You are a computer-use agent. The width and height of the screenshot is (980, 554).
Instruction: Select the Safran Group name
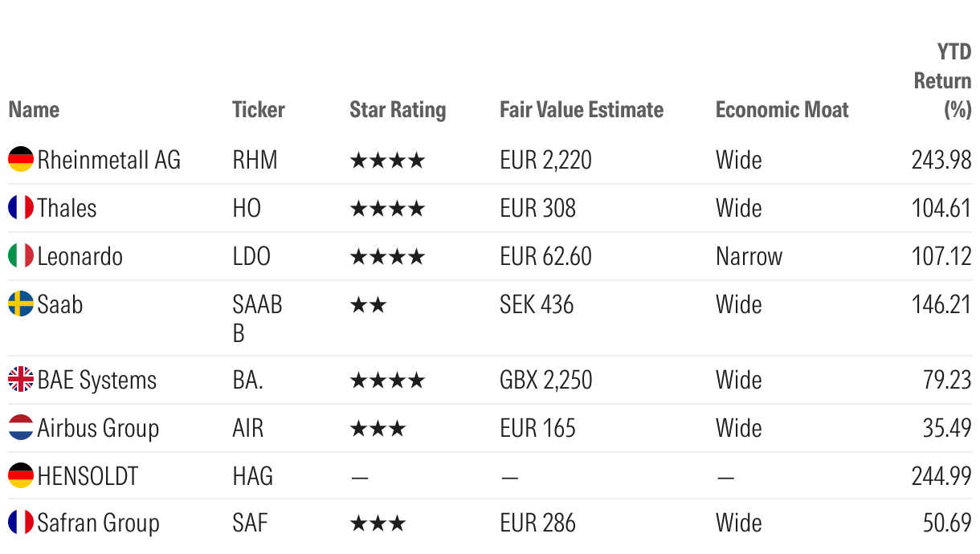coord(98,523)
